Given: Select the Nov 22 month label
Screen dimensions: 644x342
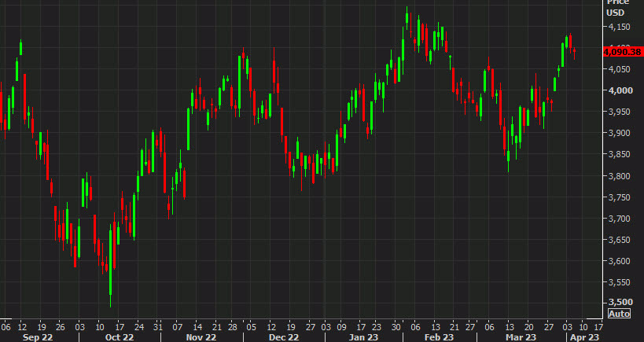Looking at the screenshot, I should (x=201, y=337).
